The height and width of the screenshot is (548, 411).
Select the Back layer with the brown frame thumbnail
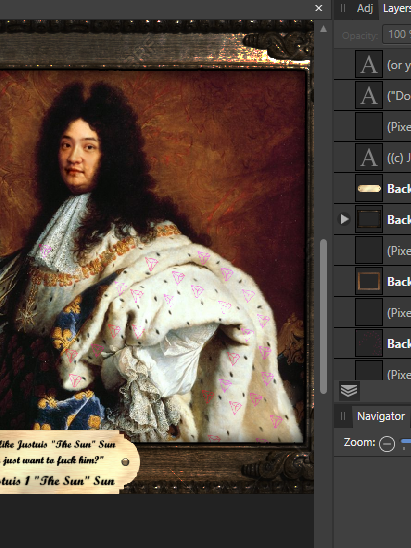(373, 281)
